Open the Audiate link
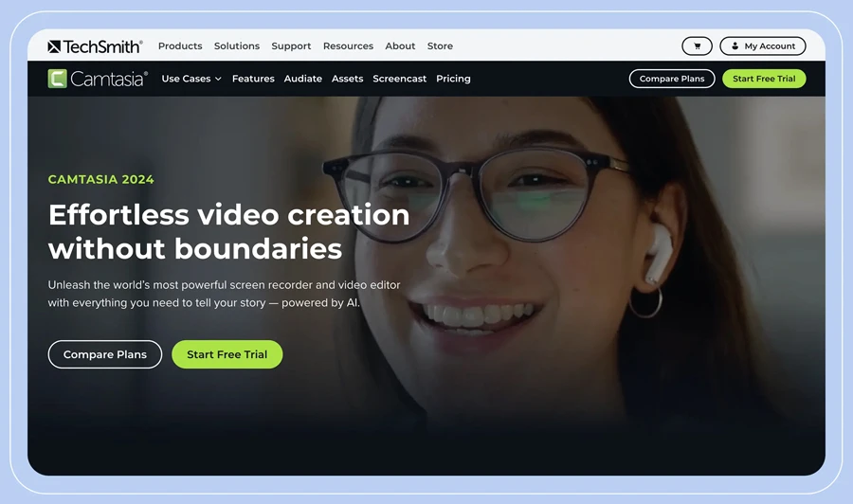Image resolution: width=853 pixels, height=504 pixels. click(x=303, y=79)
